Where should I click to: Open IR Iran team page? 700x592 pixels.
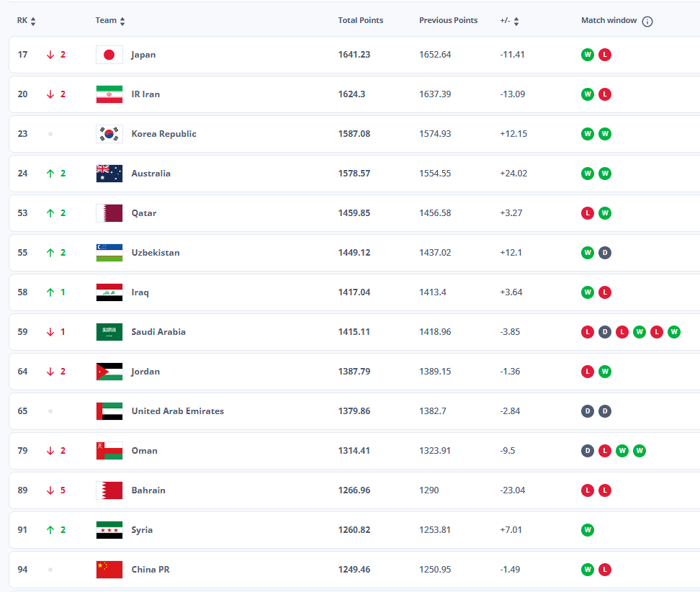(x=145, y=94)
